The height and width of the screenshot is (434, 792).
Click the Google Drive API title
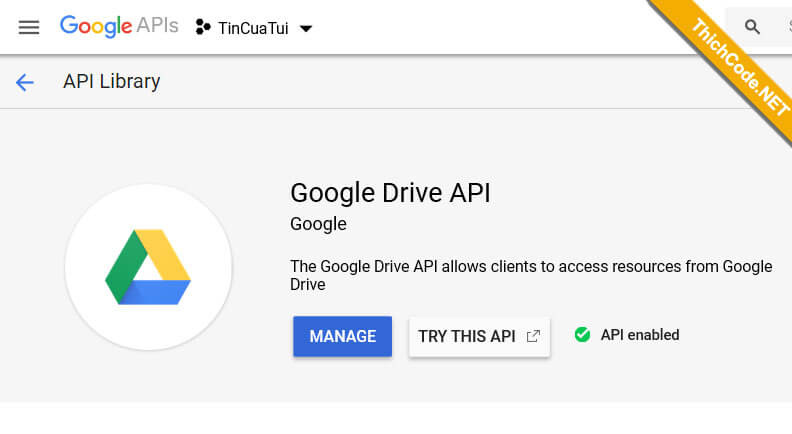(x=390, y=193)
